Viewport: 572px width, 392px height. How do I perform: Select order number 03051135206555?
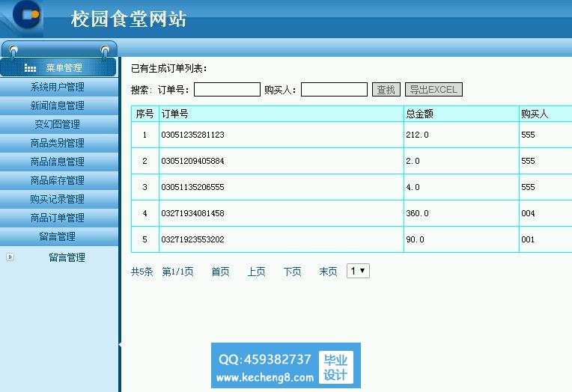click(x=192, y=188)
